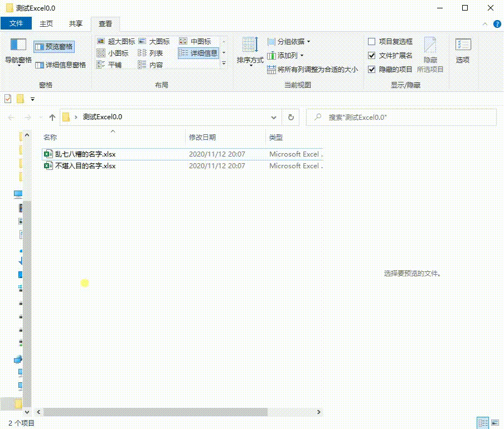Viewport: 504px width, 429px height.
Task: Select 超大图标 extra large icons layout
Action: click(x=116, y=41)
